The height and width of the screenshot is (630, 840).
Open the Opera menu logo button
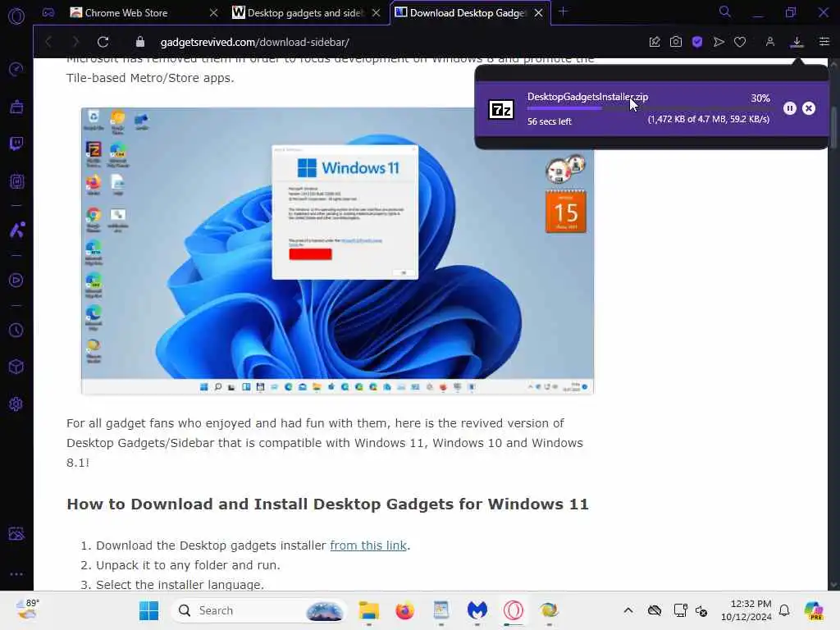16,16
